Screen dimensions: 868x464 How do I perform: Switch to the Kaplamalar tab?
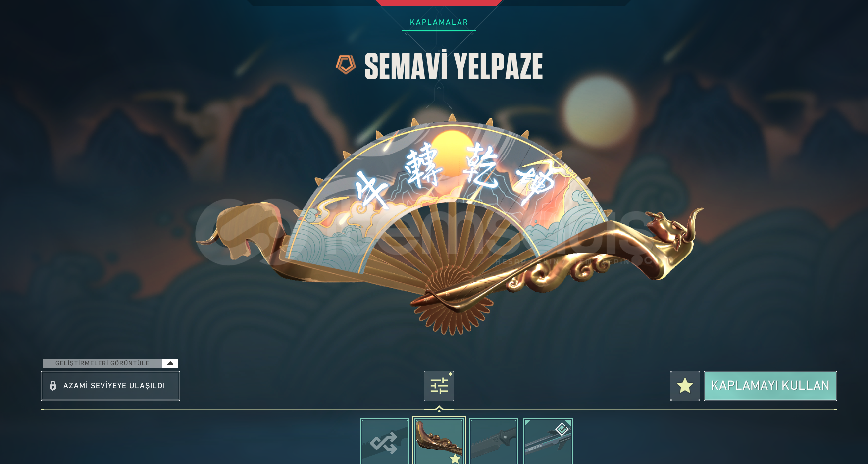[x=439, y=22]
